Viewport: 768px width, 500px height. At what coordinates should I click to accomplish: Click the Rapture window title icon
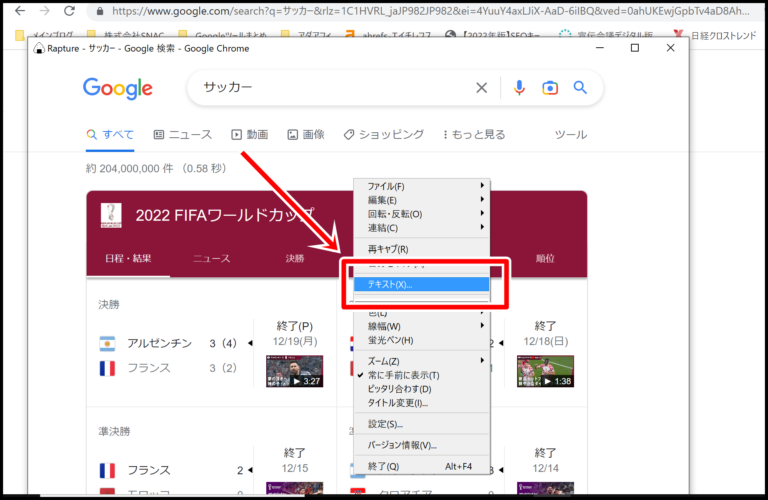(x=39, y=48)
